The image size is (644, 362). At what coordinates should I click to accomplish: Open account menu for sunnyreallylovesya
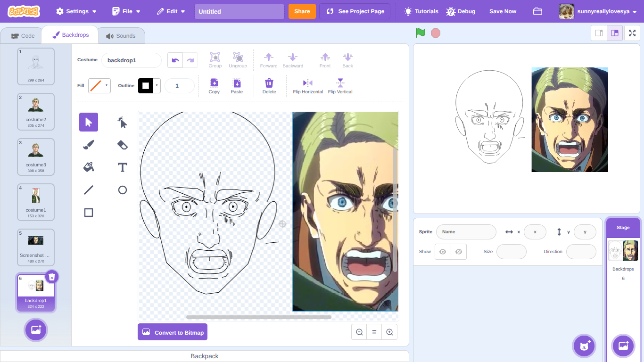(598, 11)
